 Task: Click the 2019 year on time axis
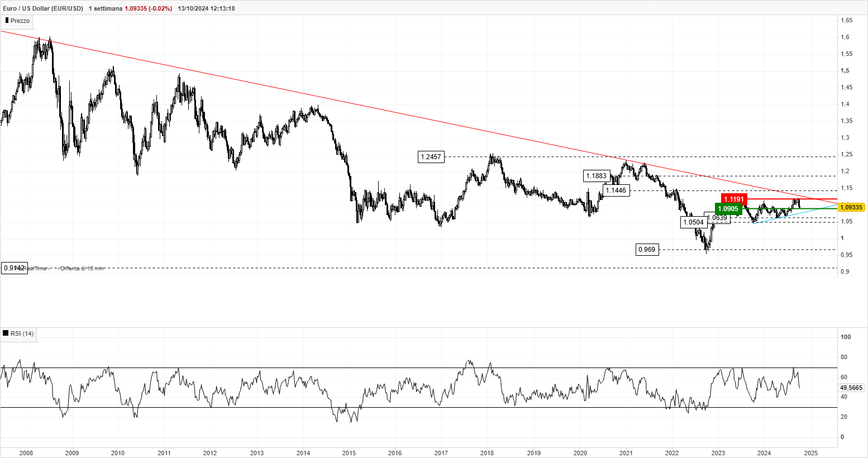(534, 453)
